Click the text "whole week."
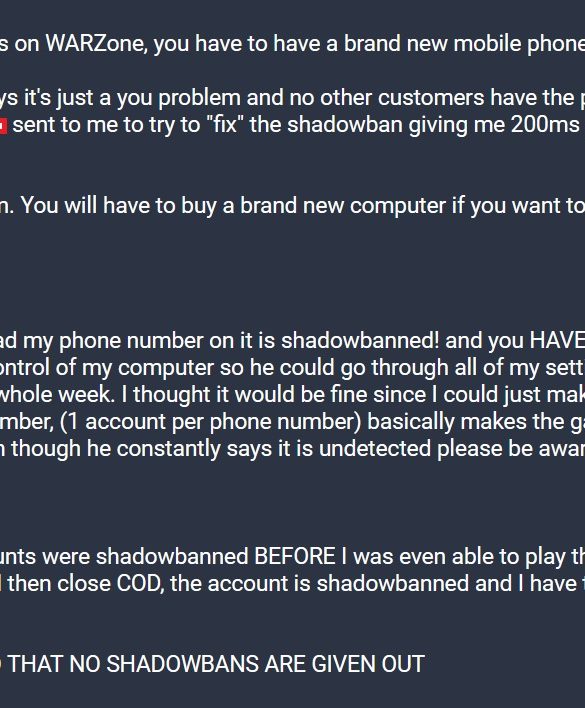The height and width of the screenshot is (708, 585). (57, 394)
